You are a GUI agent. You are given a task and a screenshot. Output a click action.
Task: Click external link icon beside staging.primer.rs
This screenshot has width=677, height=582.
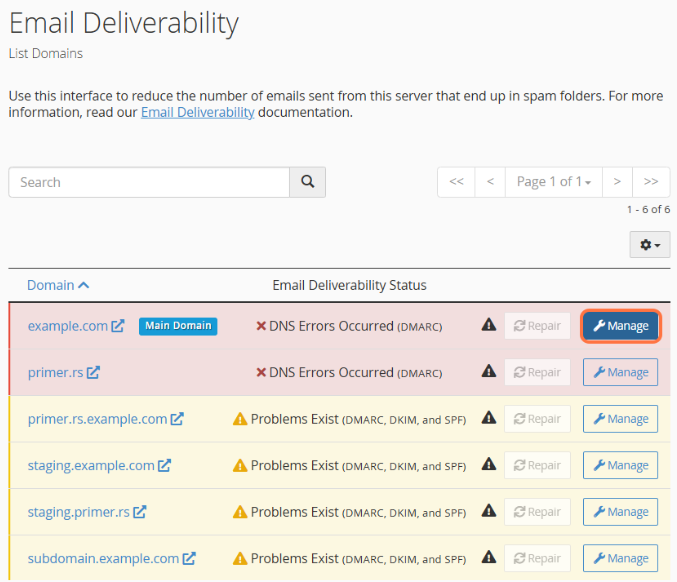click(x=140, y=512)
